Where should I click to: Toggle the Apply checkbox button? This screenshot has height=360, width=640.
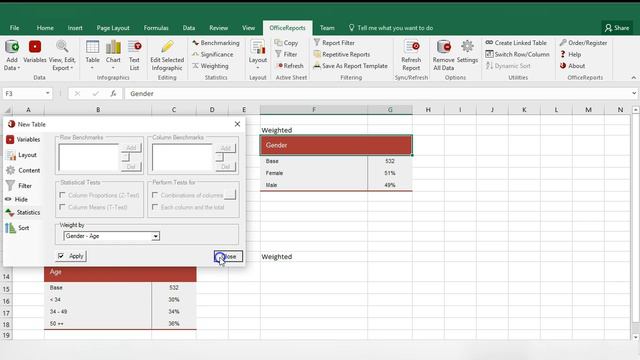[x=71, y=256]
